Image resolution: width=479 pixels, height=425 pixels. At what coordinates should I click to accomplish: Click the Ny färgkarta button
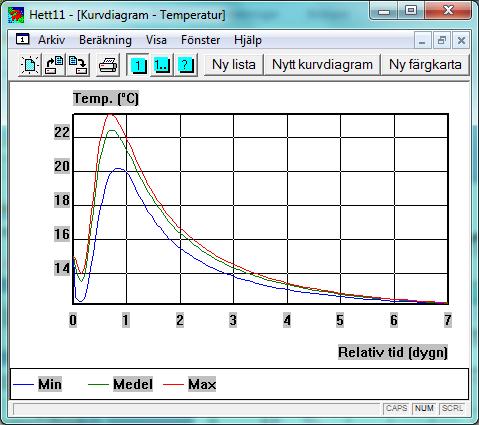coord(425,65)
